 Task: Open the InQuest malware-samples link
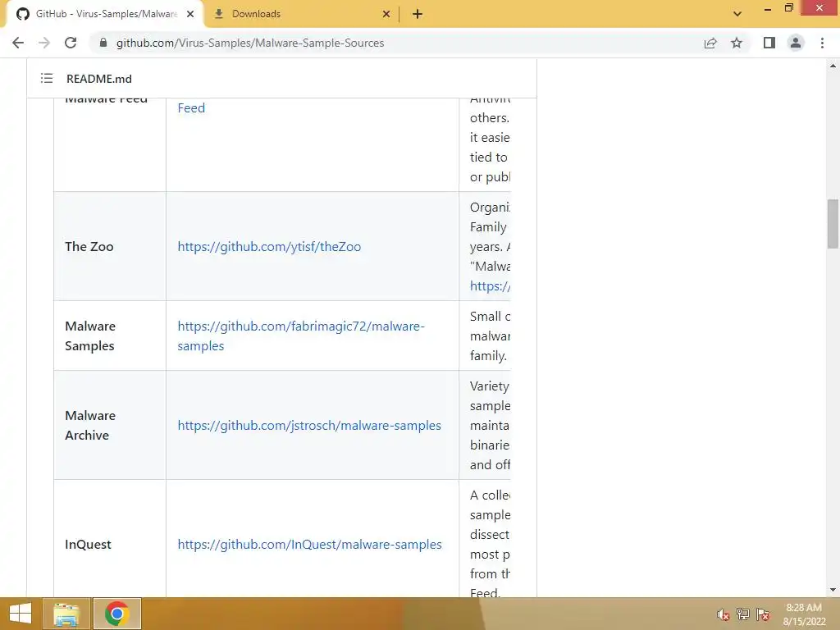pos(309,545)
